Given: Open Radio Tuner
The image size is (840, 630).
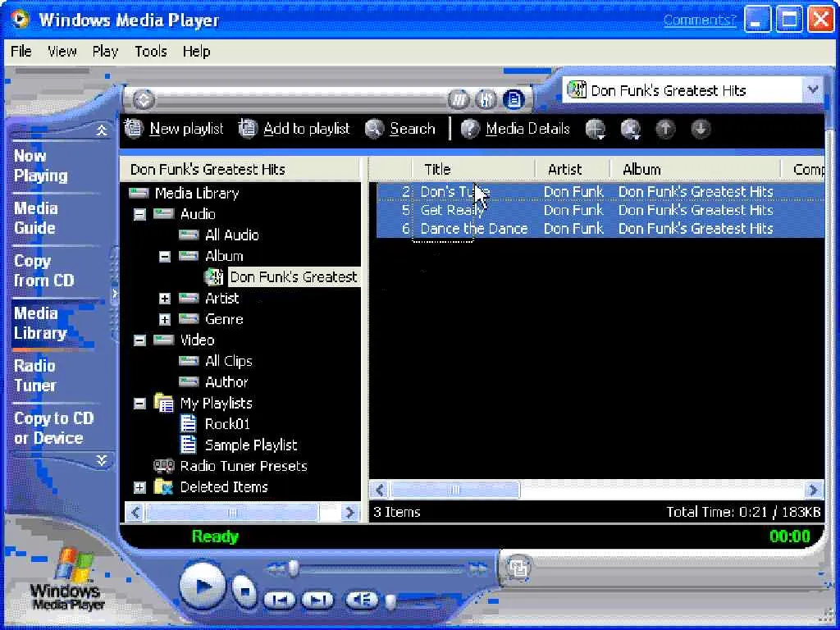Looking at the screenshot, I should [35, 376].
